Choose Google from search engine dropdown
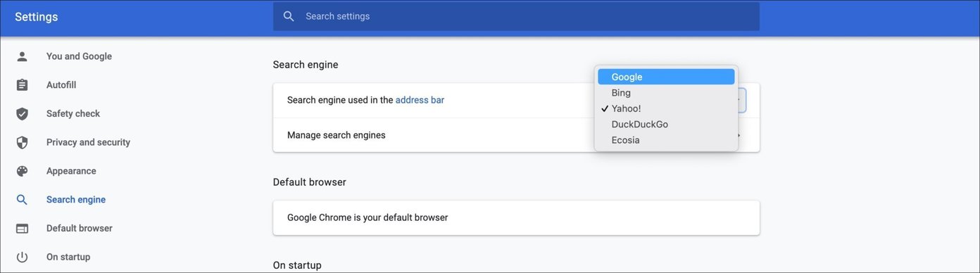The width and height of the screenshot is (980, 273). [x=666, y=77]
